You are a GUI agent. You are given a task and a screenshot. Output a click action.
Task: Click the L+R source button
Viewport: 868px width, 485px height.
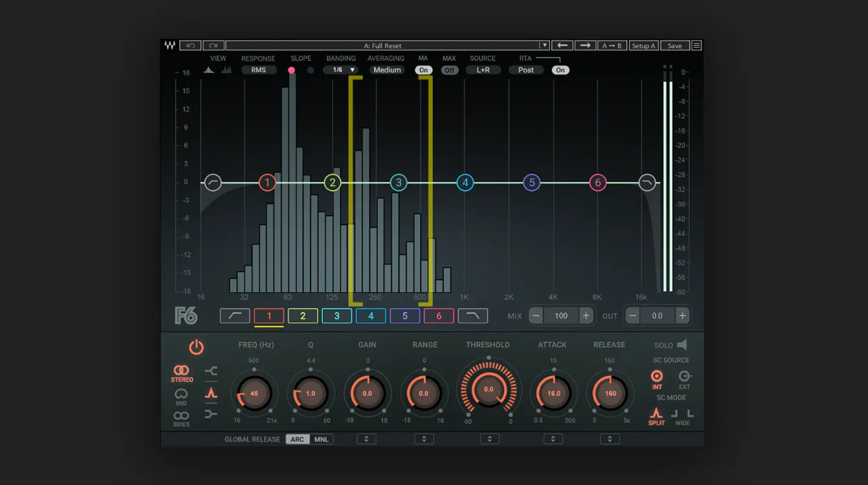(x=483, y=70)
